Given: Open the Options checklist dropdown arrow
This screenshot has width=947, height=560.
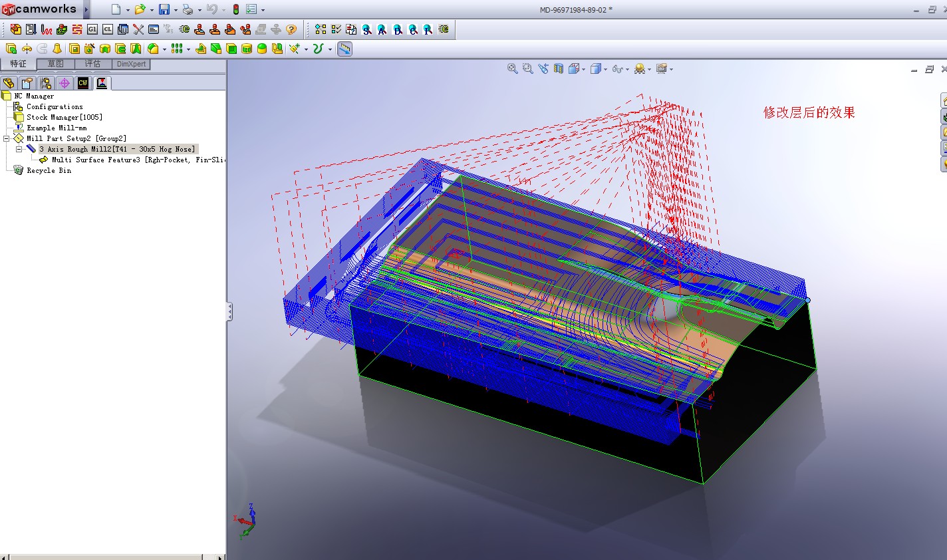Looking at the screenshot, I should click(263, 10).
